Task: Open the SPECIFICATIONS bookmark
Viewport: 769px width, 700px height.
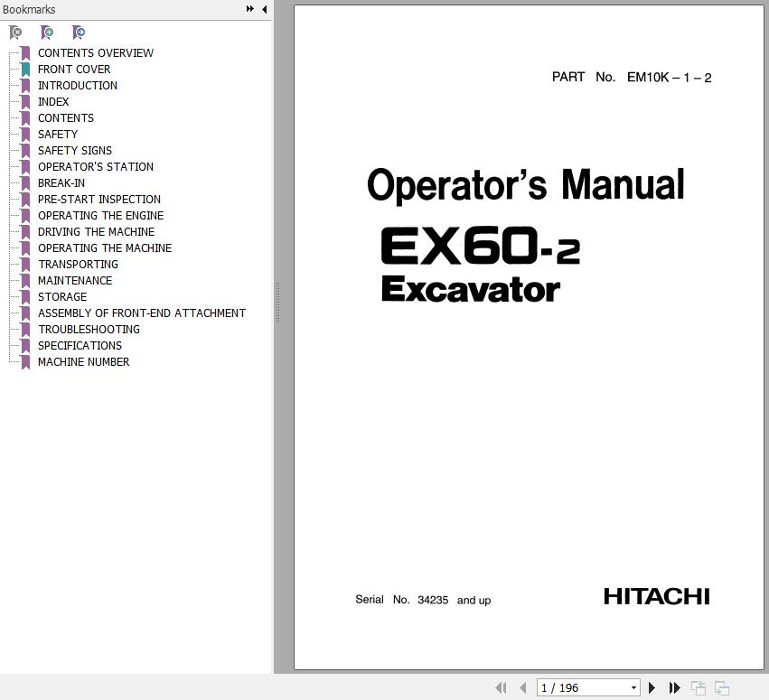Action: pos(80,346)
